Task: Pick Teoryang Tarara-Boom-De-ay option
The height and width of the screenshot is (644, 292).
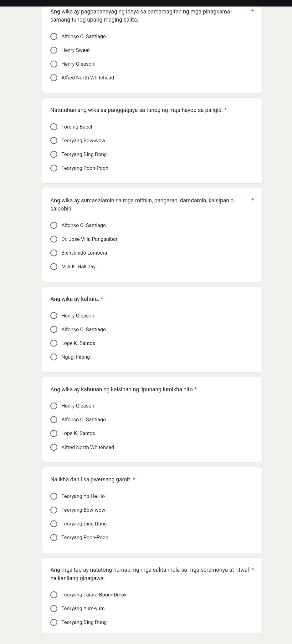Action: [x=54, y=595]
